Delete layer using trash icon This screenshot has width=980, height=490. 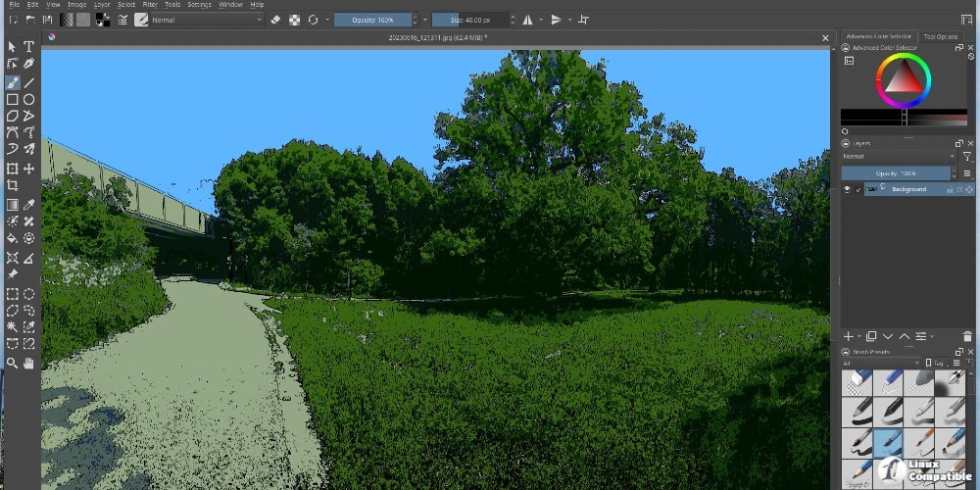click(x=967, y=336)
